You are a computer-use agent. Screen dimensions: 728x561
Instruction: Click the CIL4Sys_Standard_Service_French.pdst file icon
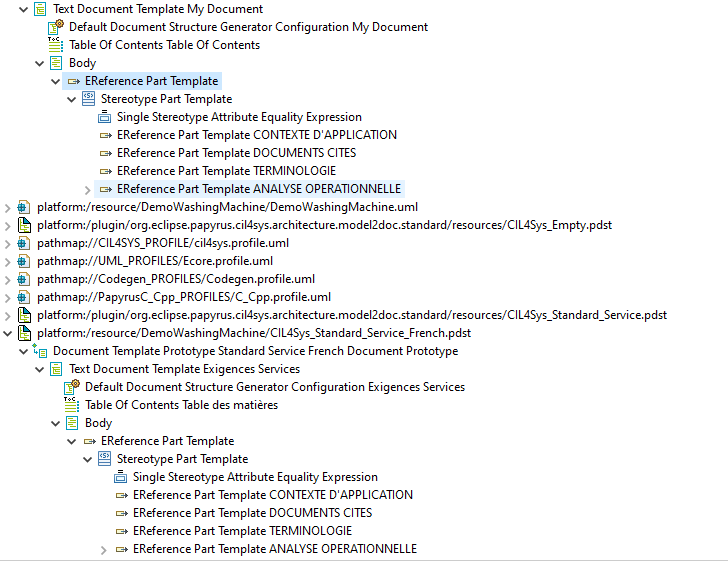[24, 333]
